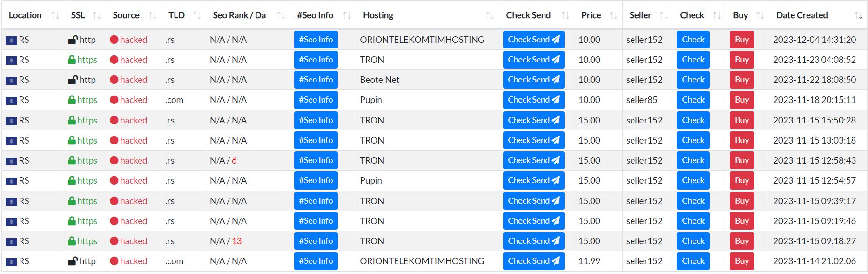Screen dimensions: 868x274
Task: Sort the table by the Seller column arrows
Action: coord(664,15)
